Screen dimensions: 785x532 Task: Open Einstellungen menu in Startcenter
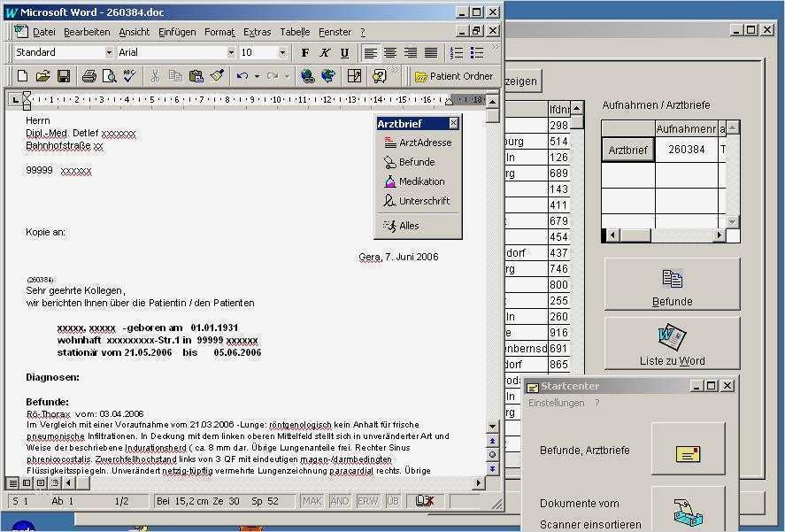click(556, 404)
